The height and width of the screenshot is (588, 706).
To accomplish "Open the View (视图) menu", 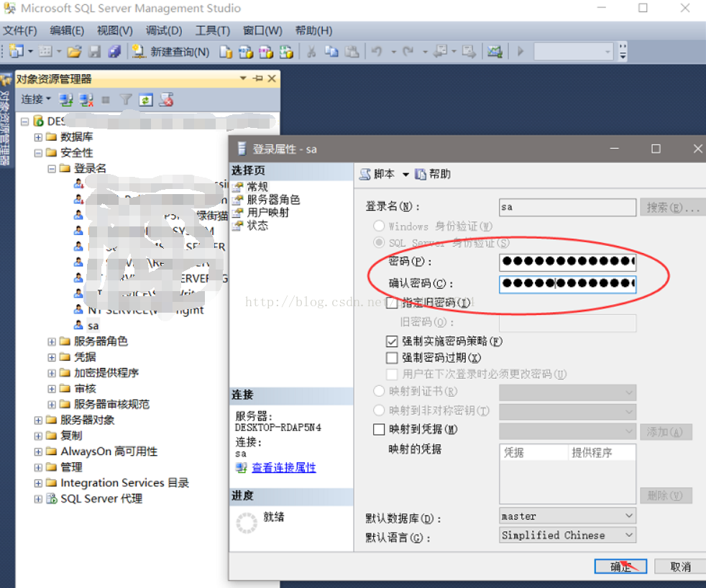I will [115, 31].
